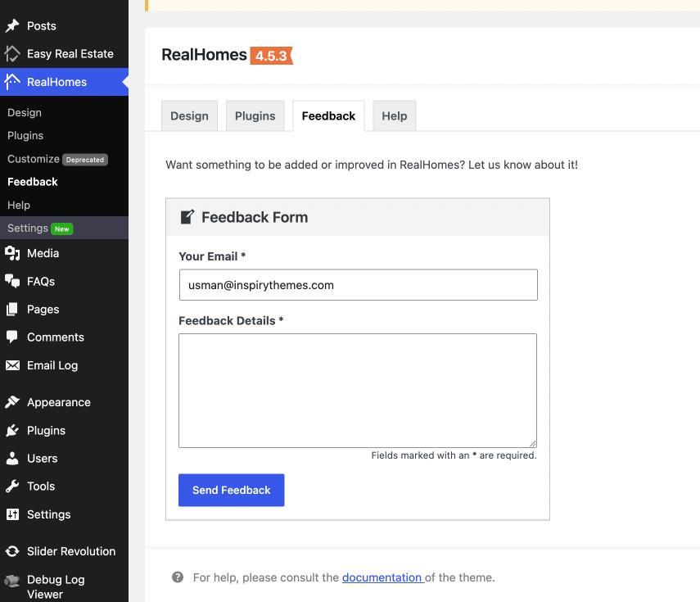Click the 'Feedback Details *' label
700x602 pixels.
tap(231, 320)
